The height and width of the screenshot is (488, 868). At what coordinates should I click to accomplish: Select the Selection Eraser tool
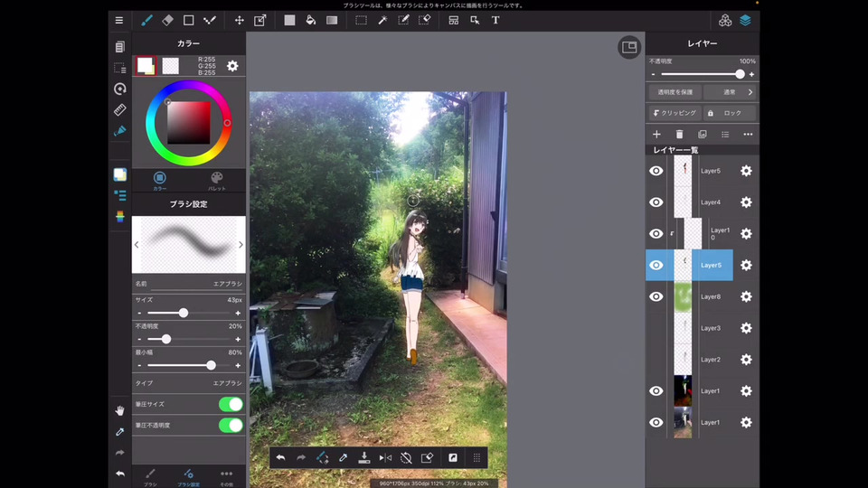(424, 21)
